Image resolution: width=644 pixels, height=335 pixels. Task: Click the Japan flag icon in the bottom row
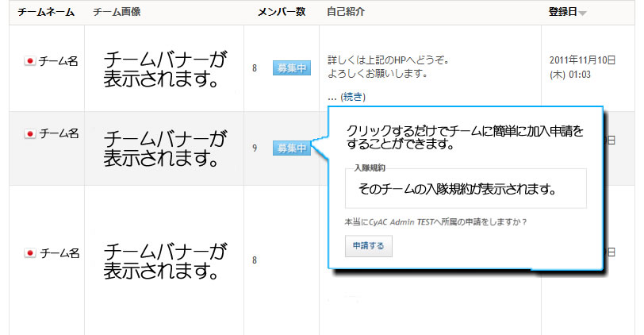(30, 253)
